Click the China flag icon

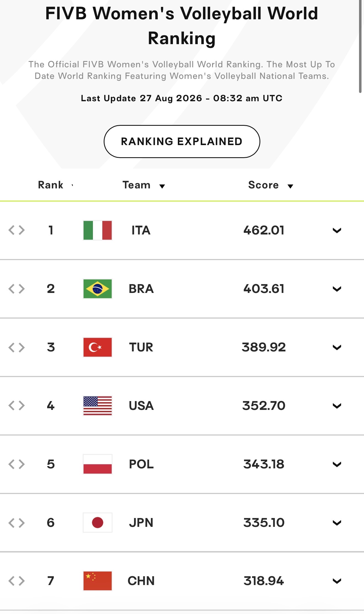click(x=98, y=581)
